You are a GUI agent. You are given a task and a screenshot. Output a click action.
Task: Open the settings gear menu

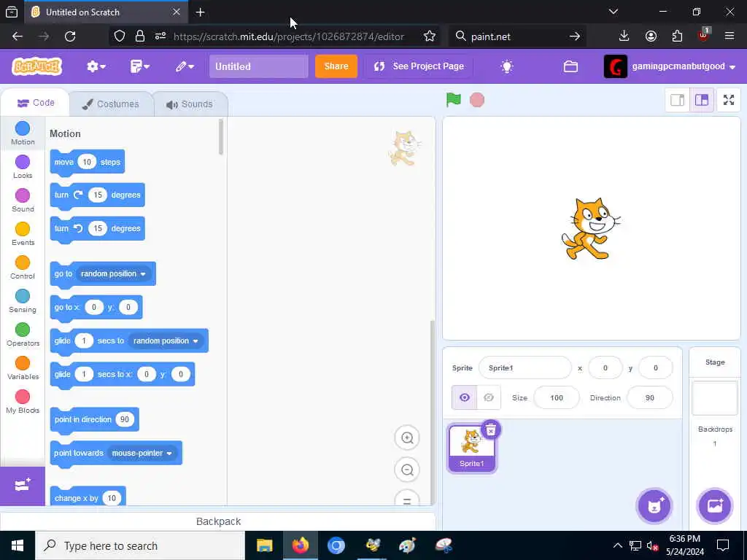(x=96, y=66)
